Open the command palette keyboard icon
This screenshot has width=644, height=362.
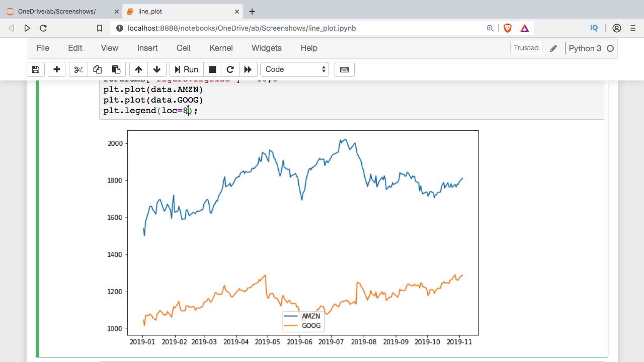point(345,69)
